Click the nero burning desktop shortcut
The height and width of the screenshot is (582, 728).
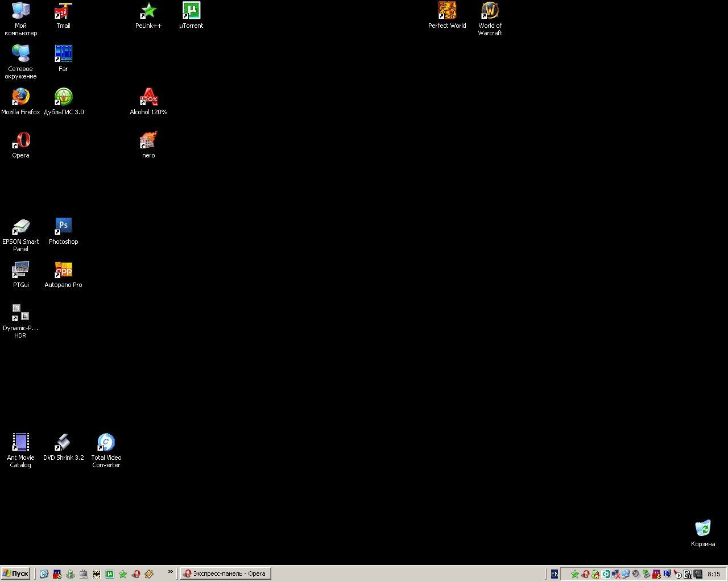148,140
